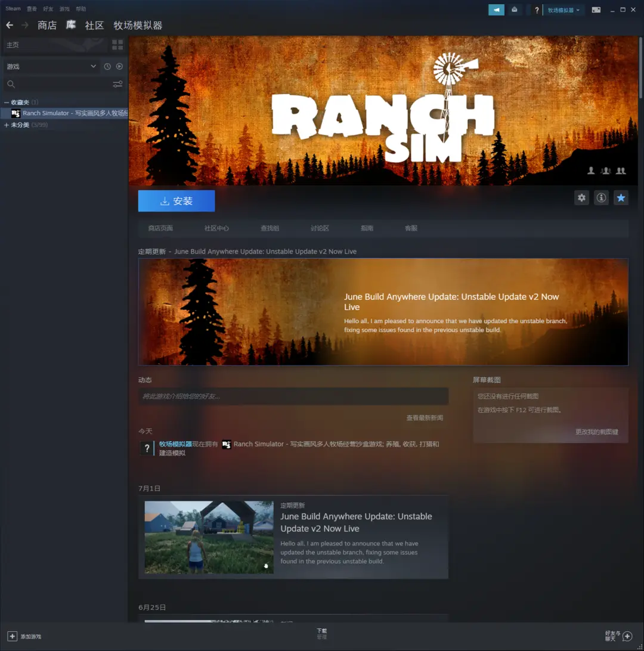Open game settings gear icon
Viewport: 644px width, 651px height.
click(x=582, y=198)
